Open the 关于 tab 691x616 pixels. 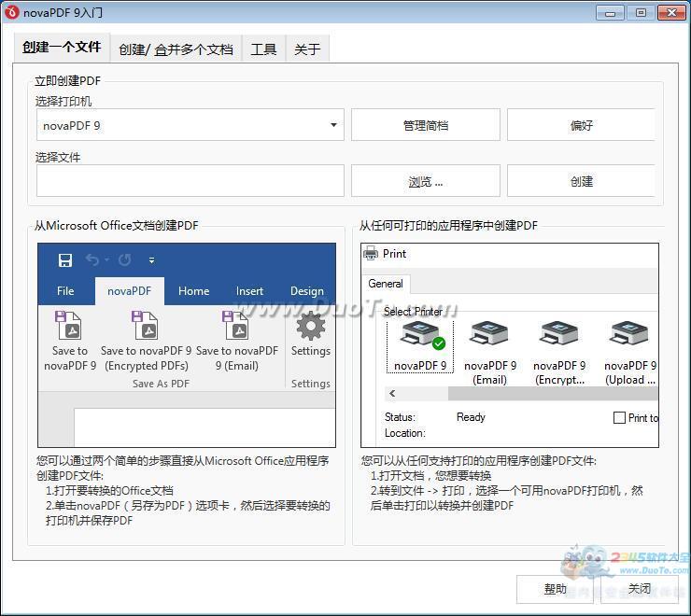[307, 49]
